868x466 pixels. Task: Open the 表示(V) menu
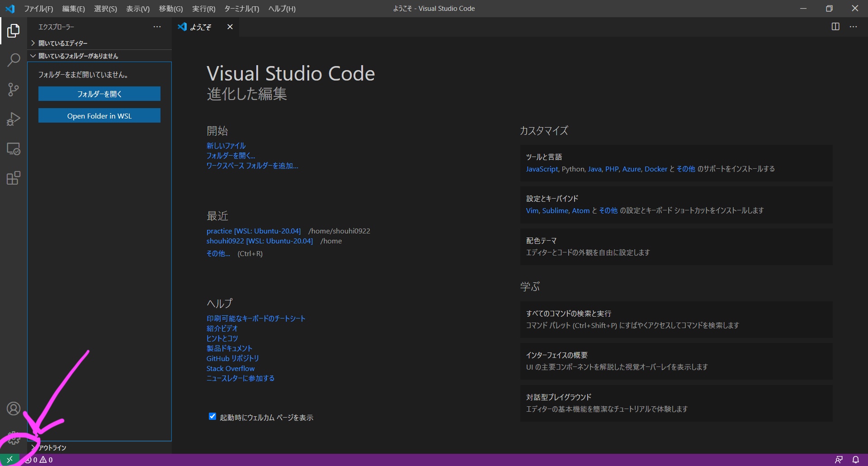[138, 9]
